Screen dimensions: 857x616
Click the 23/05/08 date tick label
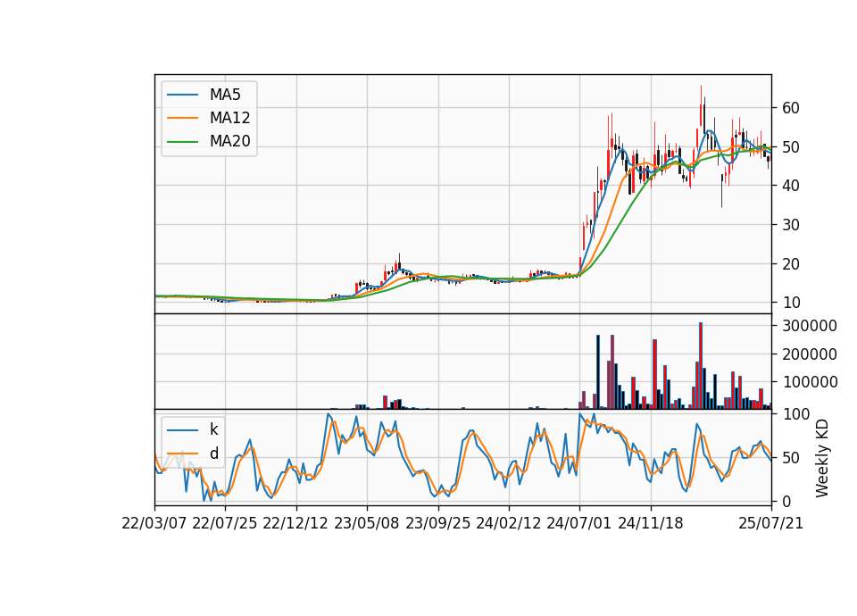[367, 524]
